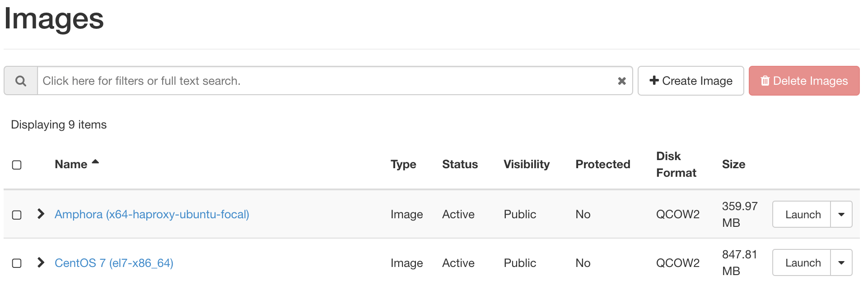The height and width of the screenshot is (285, 868).
Task: Click the trash icon on Delete Images
Action: 765,80
